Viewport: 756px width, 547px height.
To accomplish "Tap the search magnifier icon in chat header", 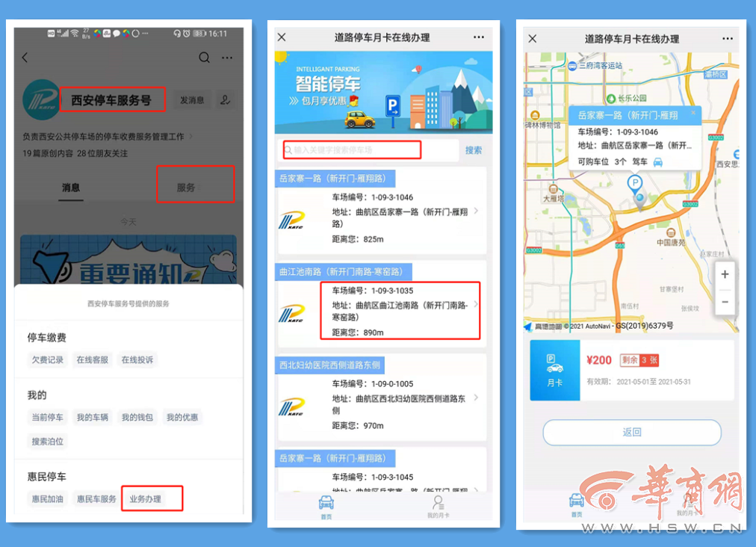I will click(205, 58).
